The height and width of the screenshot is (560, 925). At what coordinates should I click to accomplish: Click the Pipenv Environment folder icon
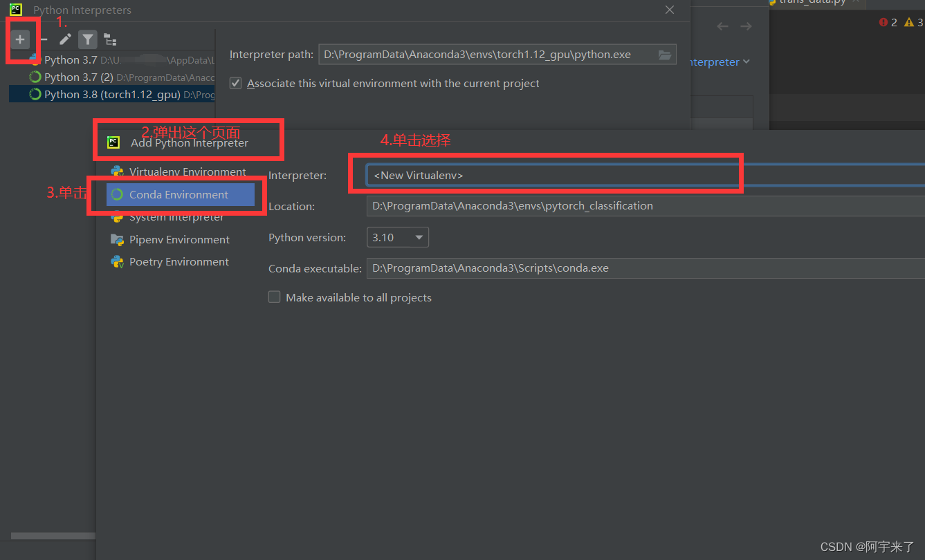click(117, 239)
